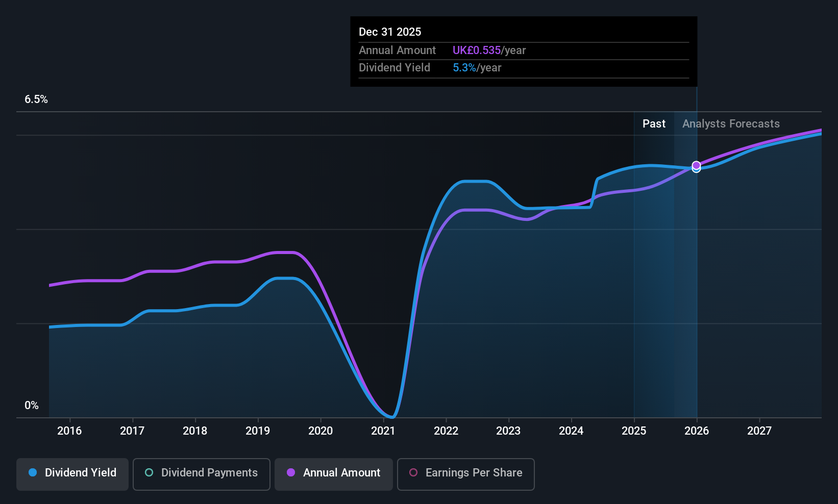
Task: Click the 2024 x-axis year label
Action: pos(571,431)
